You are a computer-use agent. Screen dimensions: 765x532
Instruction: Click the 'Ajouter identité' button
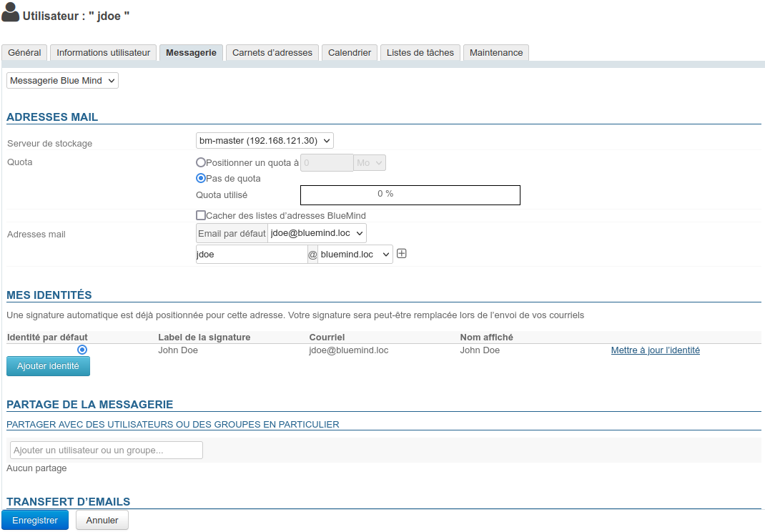coord(48,366)
